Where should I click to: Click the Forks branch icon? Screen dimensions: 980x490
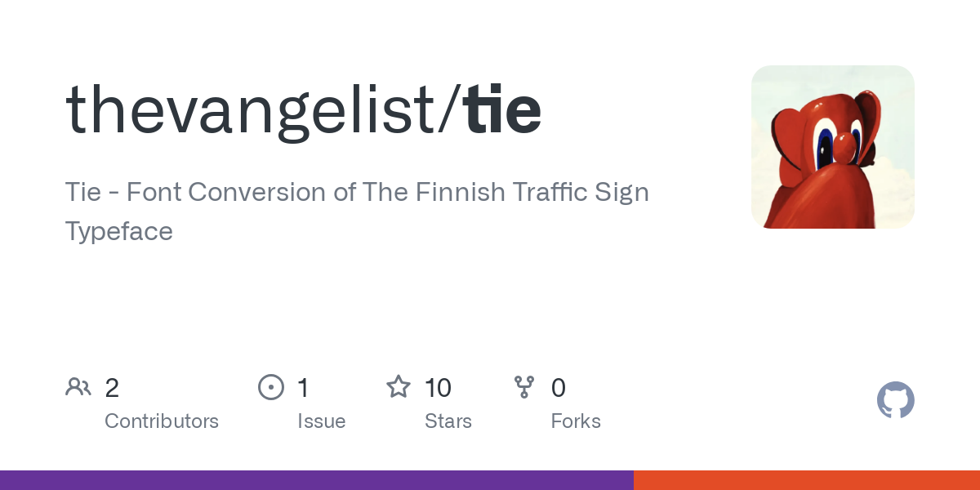click(x=524, y=387)
